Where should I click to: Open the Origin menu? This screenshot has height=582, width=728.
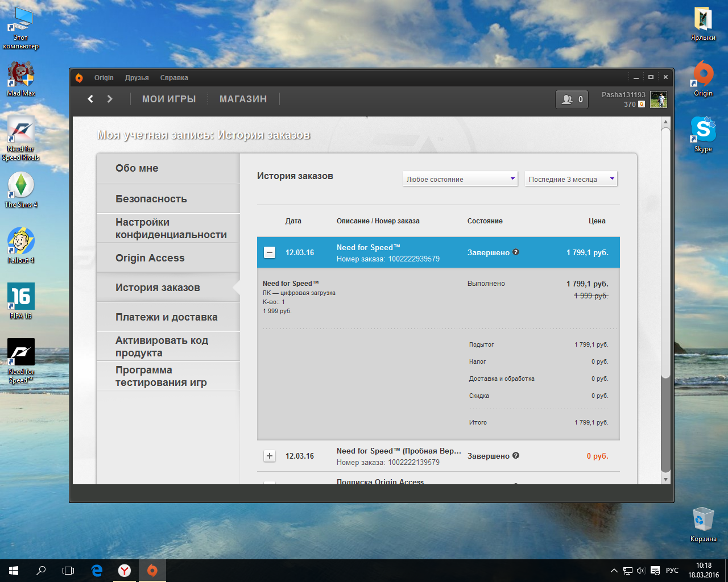pyautogui.click(x=104, y=78)
